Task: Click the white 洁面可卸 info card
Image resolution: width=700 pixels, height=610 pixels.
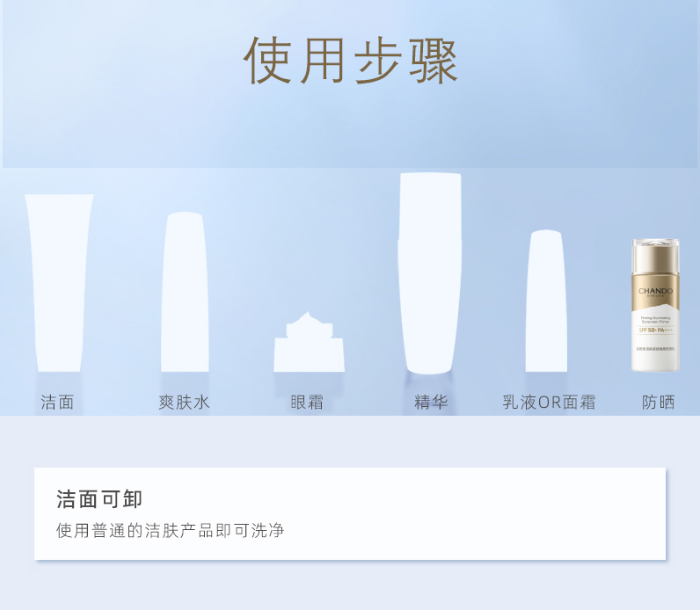Action: coord(350,513)
